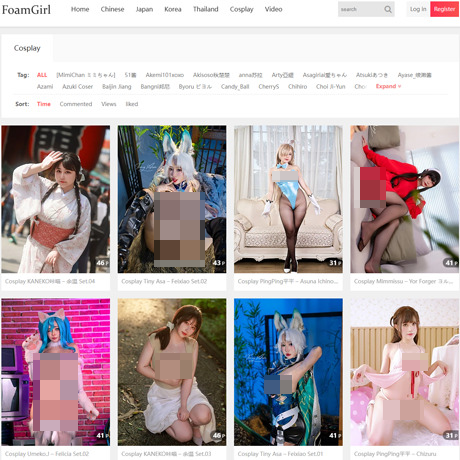
Task: Filter by the Azuki Coser tag
Action: pos(77,87)
